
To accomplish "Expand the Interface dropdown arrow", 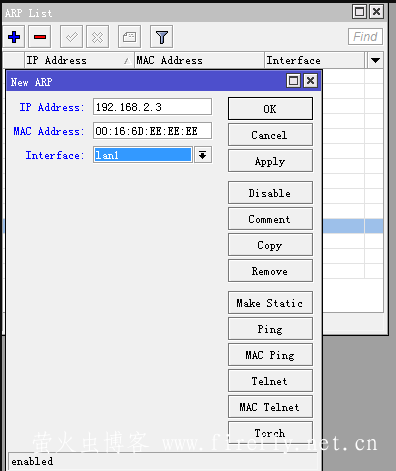I will tap(203, 155).
